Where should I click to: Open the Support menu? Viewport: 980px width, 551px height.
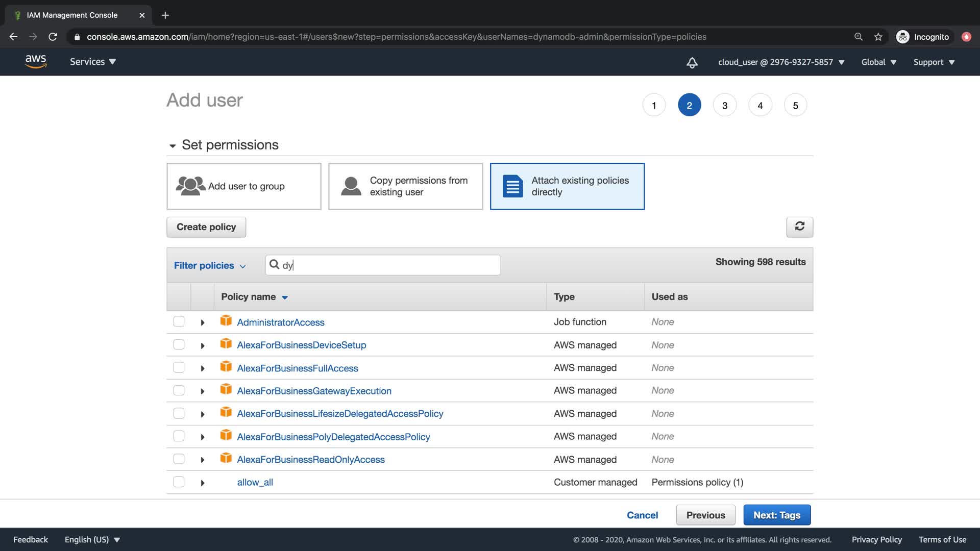[934, 62]
